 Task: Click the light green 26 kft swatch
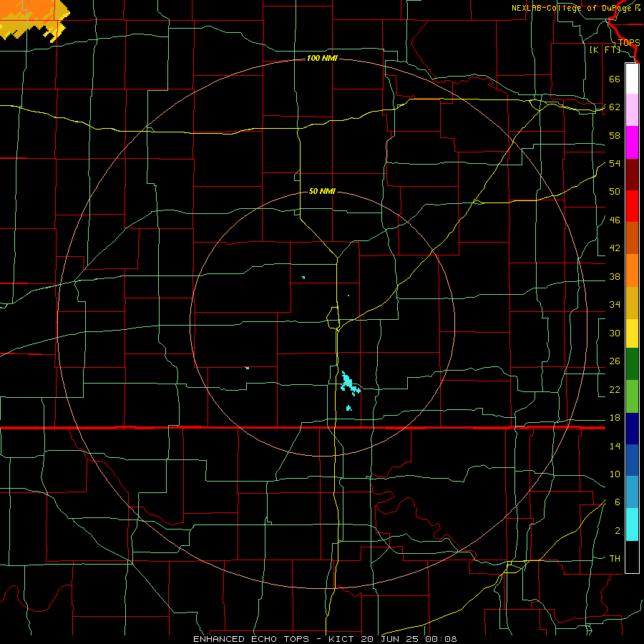[x=632, y=396]
